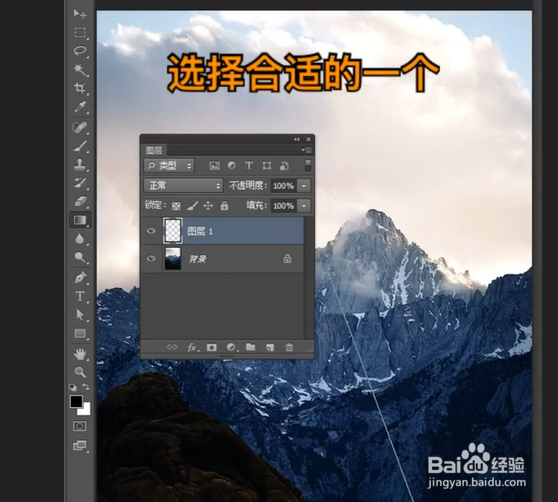Switch layer filtering on or off
558x502 pixels.
tap(308, 165)
